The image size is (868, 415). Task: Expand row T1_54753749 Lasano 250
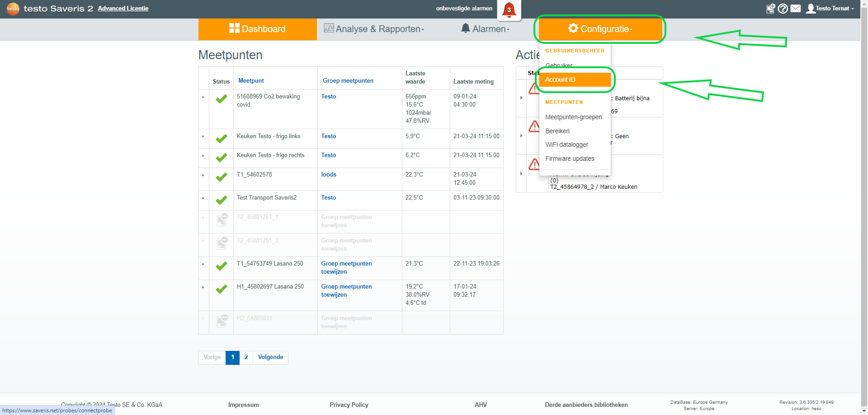(203, 264)
